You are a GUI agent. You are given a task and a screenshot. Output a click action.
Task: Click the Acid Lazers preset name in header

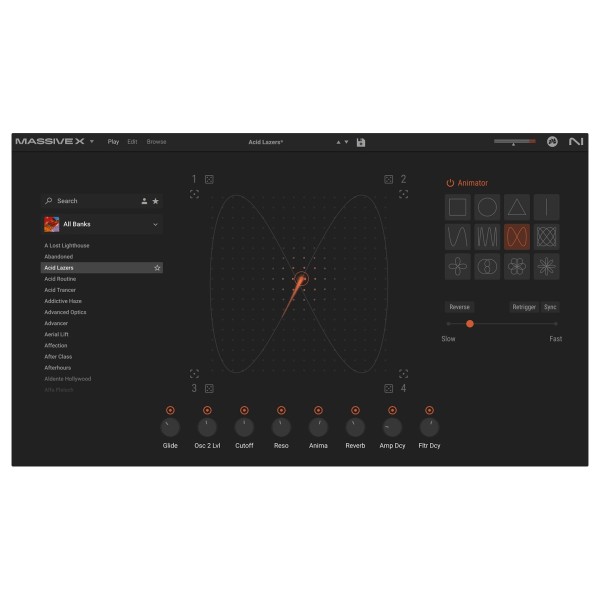tap(266, 142)
